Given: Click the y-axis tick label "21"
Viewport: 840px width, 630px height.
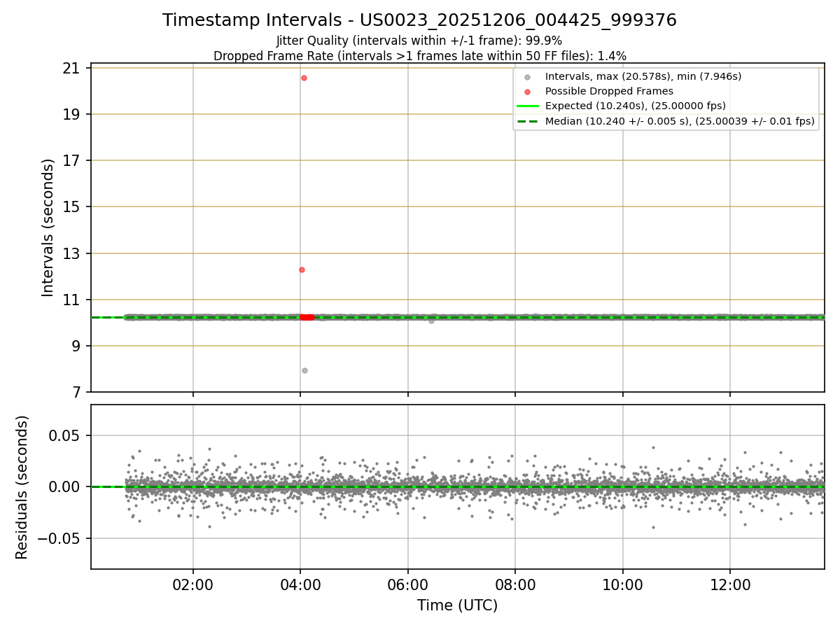Looking at the screenshot, I should coord(70,68).
